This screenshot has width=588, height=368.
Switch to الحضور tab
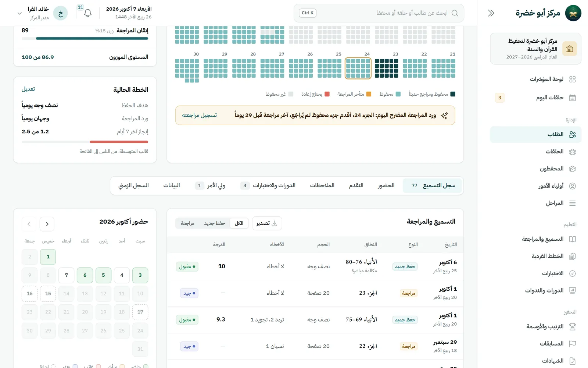tap(386, 185)
